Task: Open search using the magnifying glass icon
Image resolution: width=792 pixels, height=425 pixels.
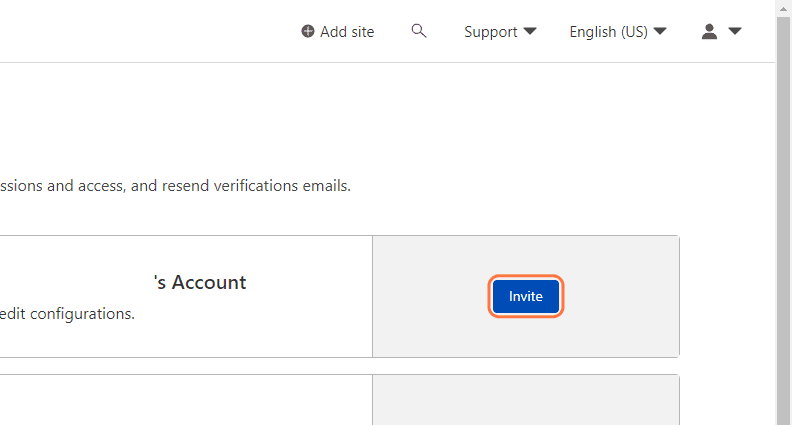Action: (x=419, y=31)
